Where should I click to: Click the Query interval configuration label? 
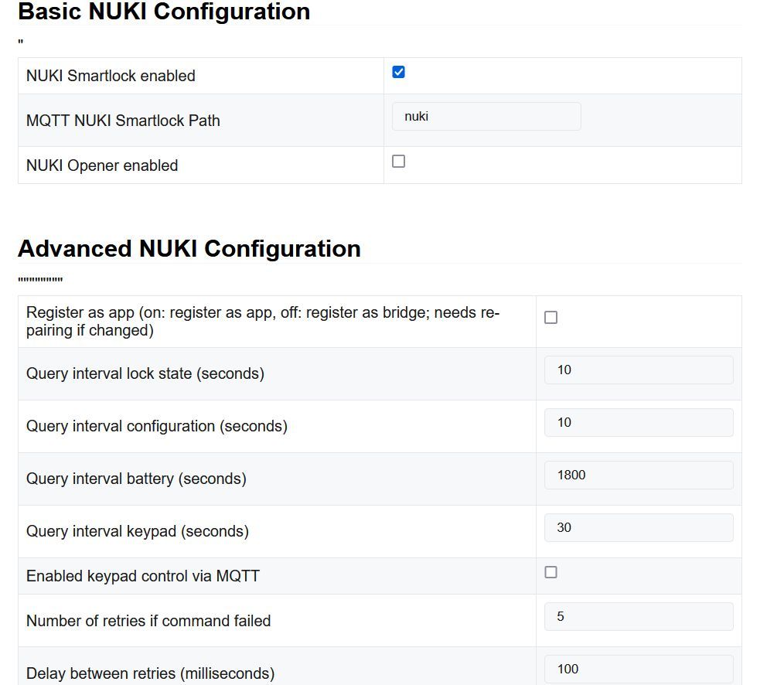pyautogui.click(x=156, y=426)
